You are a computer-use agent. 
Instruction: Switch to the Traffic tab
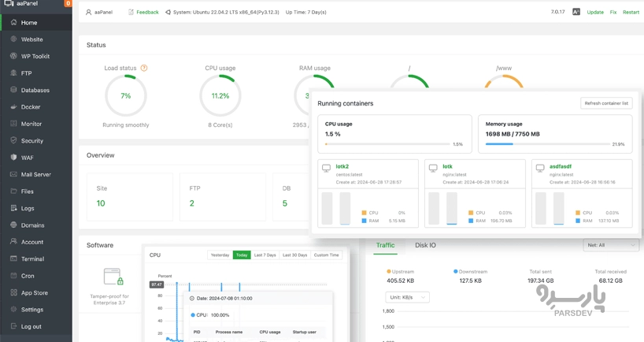385,245
